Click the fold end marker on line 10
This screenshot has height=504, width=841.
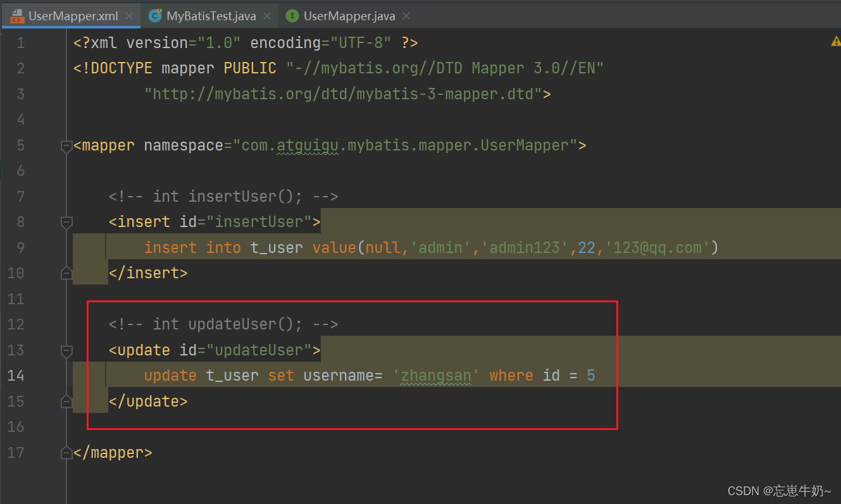66,273
